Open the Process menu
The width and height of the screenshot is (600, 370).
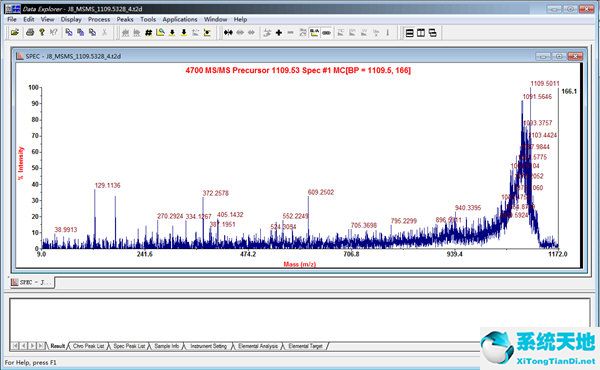click(x=99, y=19)
